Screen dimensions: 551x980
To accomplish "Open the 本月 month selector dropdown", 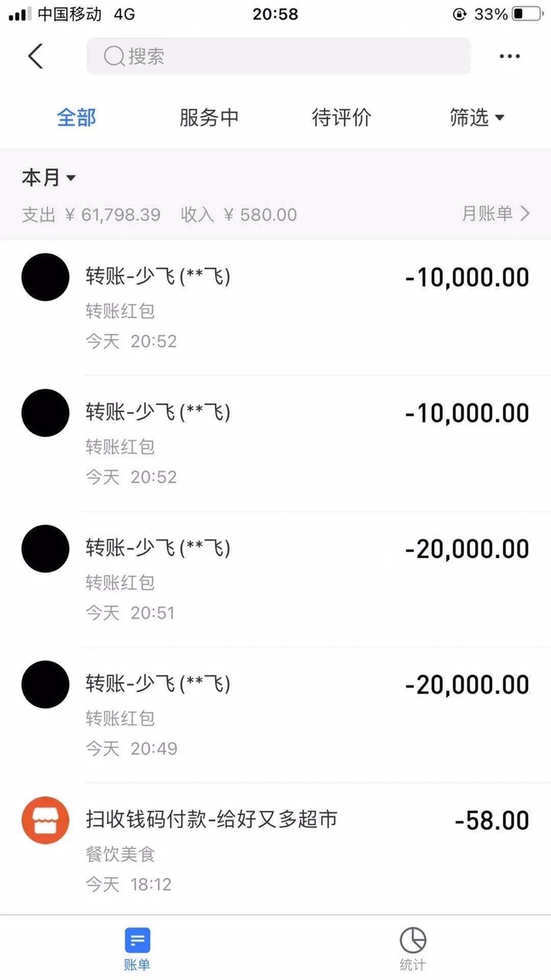I will (49, 178).
